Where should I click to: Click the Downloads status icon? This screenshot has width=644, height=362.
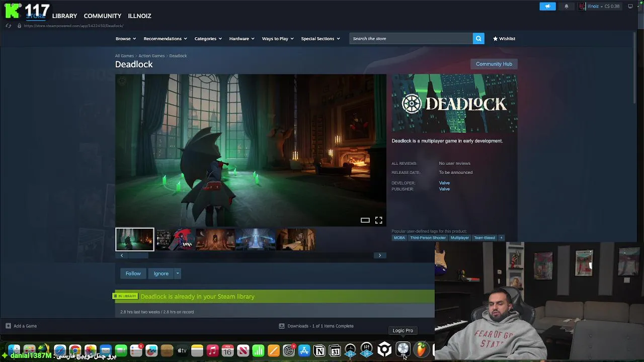click(x=282, y=326)
